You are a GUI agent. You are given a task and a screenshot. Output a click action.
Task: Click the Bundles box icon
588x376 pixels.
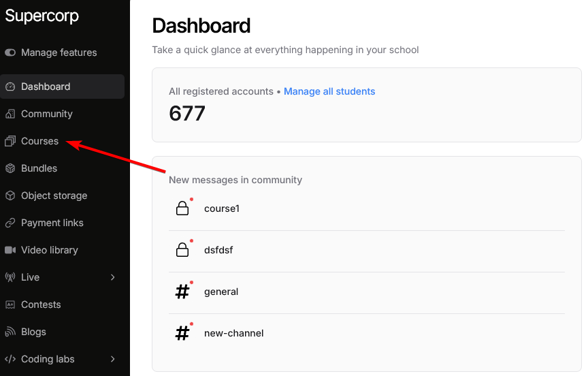tap(10, 168)
